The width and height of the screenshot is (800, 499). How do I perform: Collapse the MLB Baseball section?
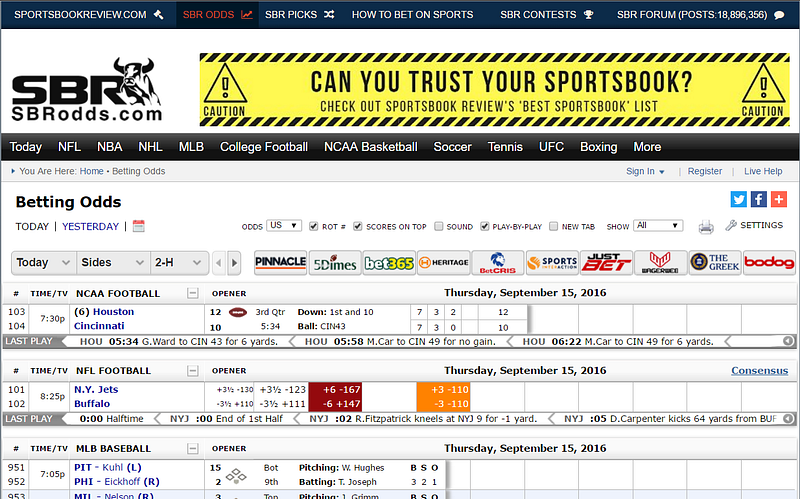192,448
